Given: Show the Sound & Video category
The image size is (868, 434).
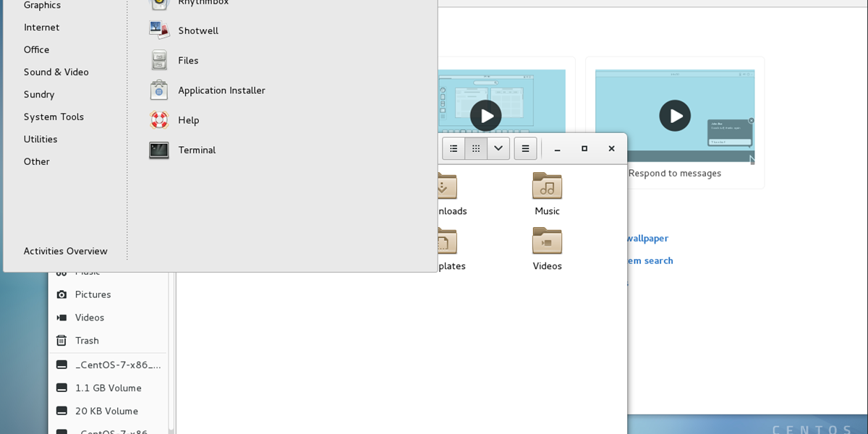Looking at the screenshot, I should pos(56,72).
